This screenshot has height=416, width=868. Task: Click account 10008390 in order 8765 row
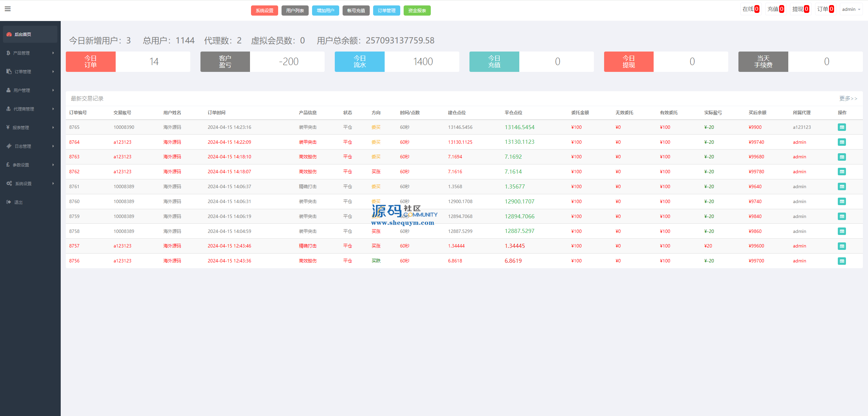coord(124,127)
